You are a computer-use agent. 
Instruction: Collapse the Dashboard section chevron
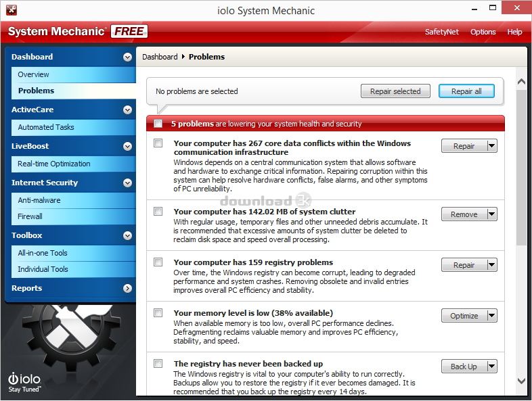[127, 57]
